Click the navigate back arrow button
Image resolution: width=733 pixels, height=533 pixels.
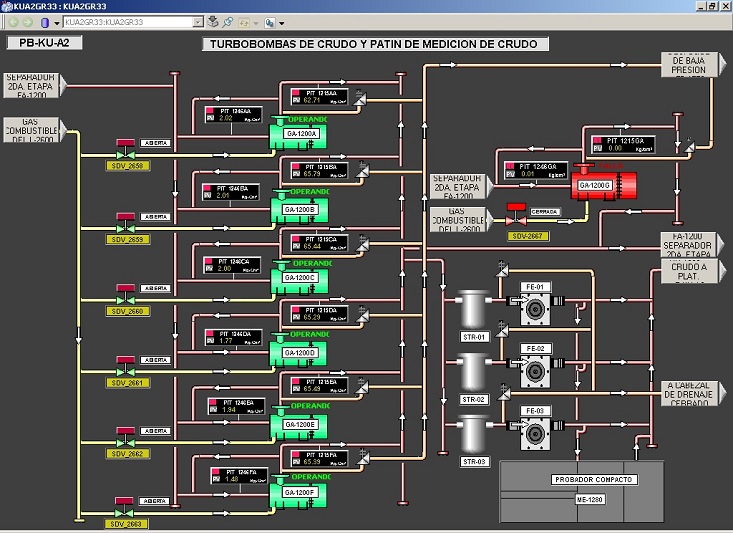click(14, 21)
